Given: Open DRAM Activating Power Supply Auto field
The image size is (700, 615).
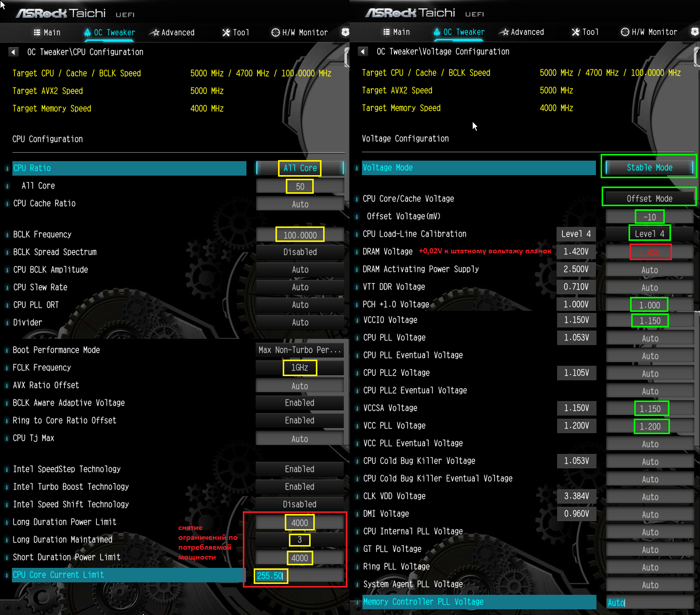Looking at the screenshot, I should click(x=649, y=270).
